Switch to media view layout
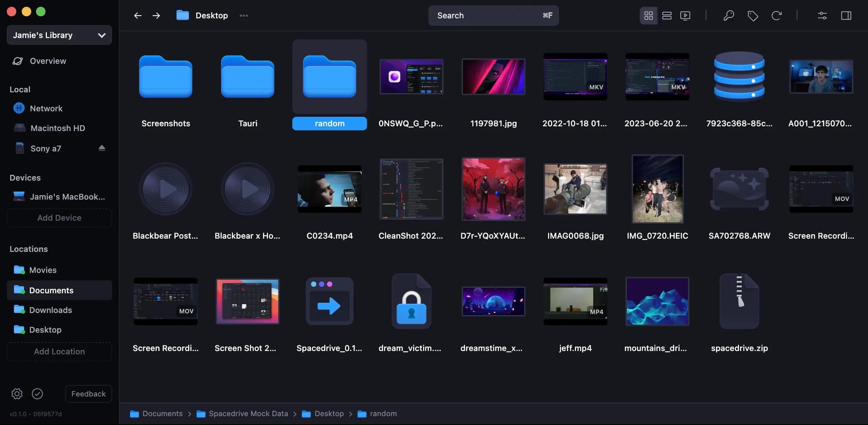 click(x=685, y=16)
